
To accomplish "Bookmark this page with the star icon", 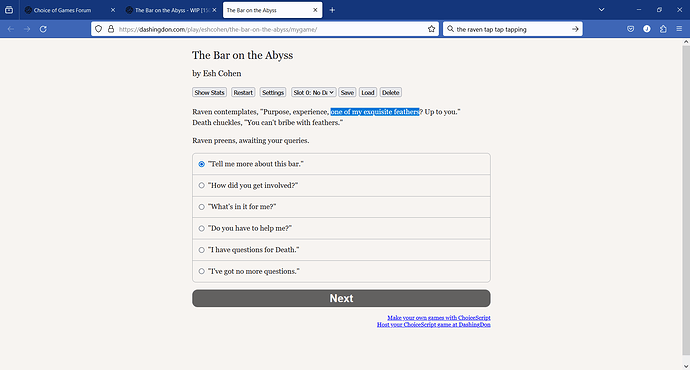I will [431, 29].
